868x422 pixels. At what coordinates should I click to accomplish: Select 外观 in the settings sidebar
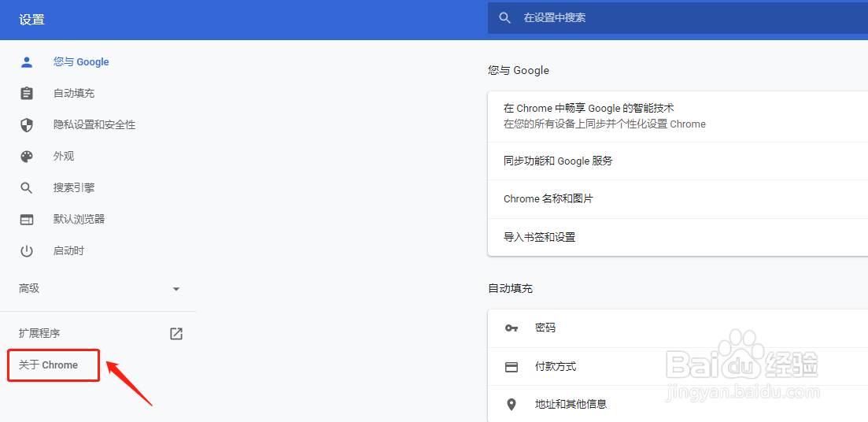coord(64,157)
